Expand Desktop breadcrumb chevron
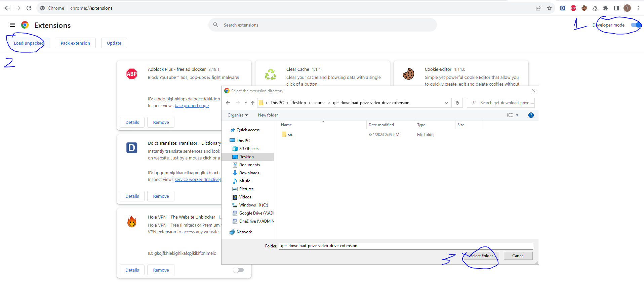 pos(310,103)
